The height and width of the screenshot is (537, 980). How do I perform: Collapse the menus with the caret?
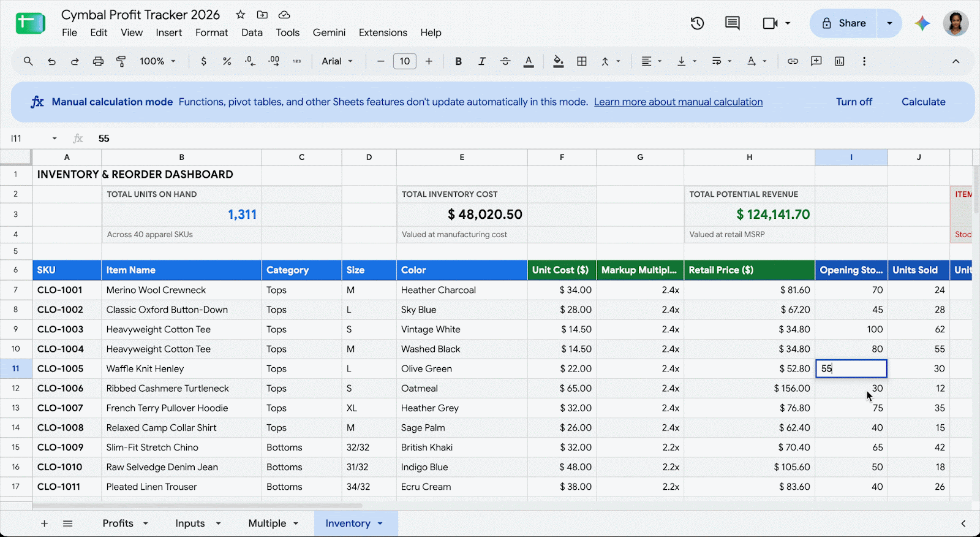pos(956,61)
